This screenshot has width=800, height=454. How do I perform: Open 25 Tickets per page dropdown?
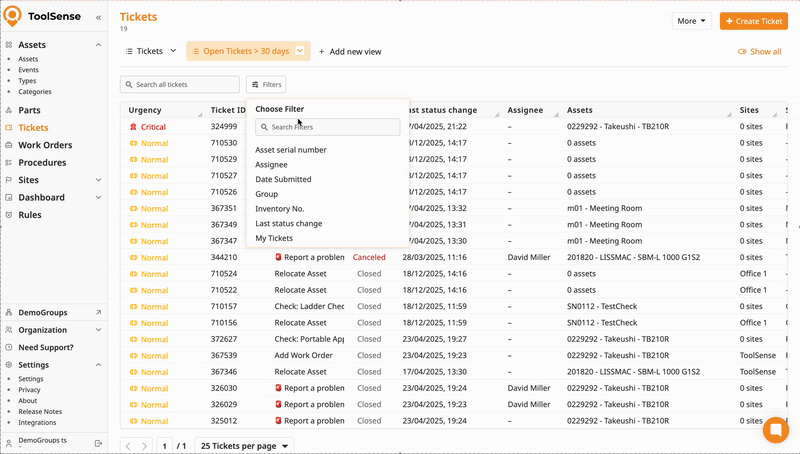tap(245, 446)
